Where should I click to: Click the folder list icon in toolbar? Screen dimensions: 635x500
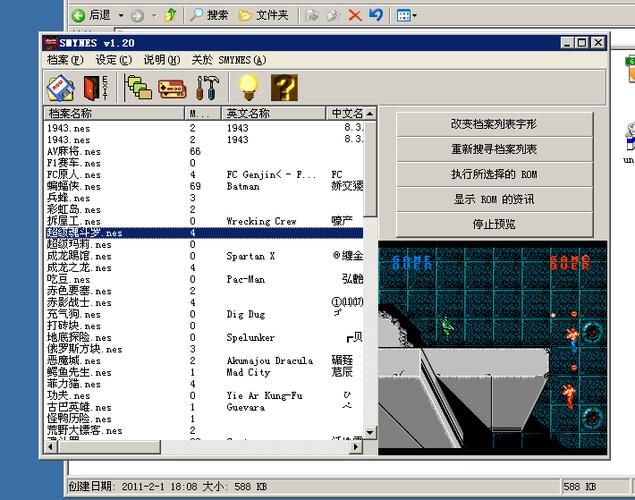(139, 88)
